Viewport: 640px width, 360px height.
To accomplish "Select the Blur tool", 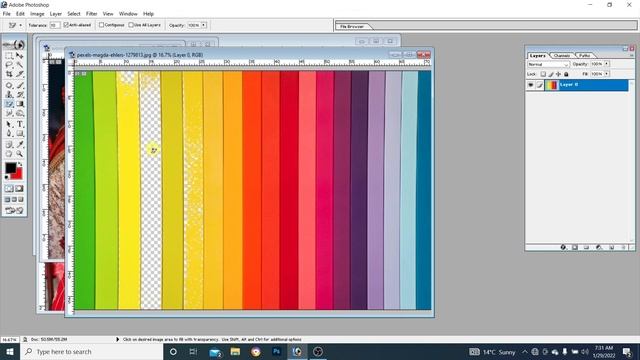I will (9, 113).
